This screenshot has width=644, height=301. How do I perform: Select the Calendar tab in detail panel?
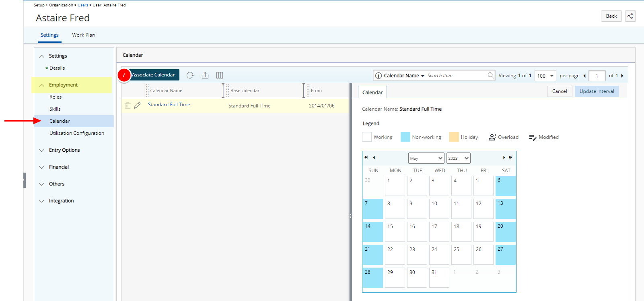[372, 92]
